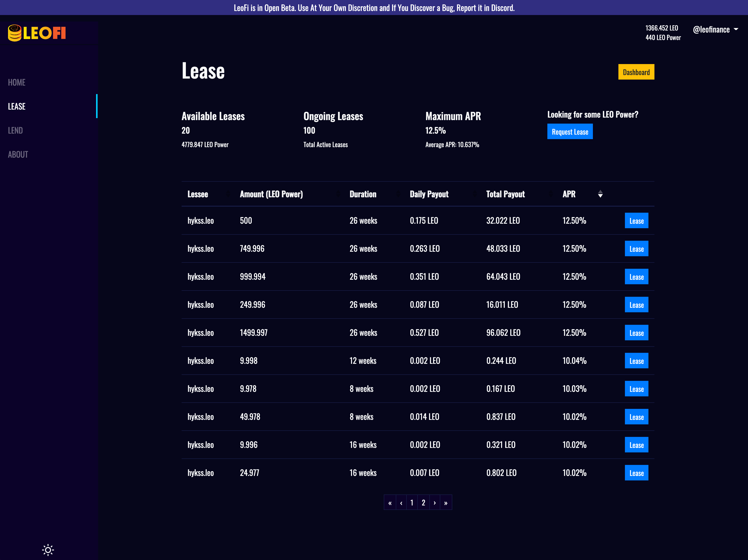Viewport: 748px width, 560px height.
Task: Jump to first page with « button
Action: click(390, 503)
